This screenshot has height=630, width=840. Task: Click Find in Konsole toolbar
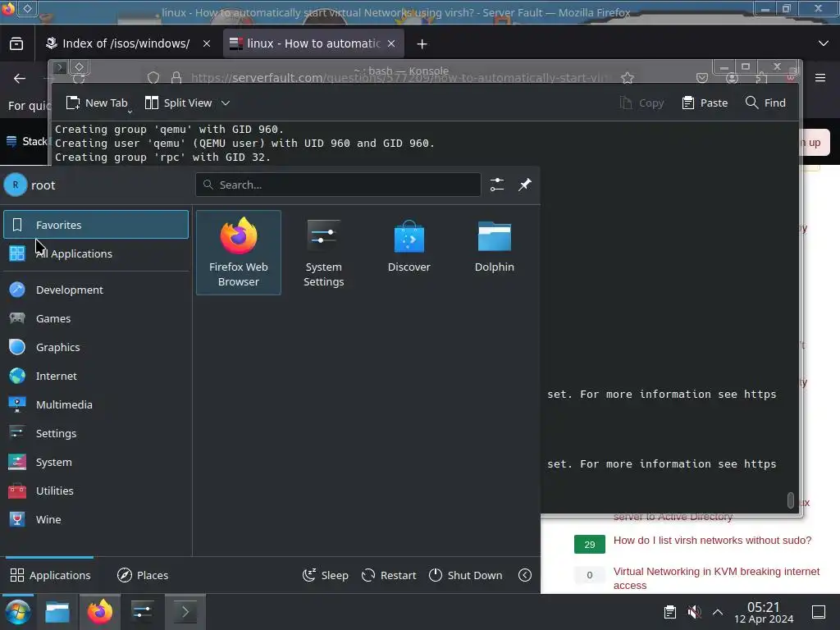pos(765,103)
